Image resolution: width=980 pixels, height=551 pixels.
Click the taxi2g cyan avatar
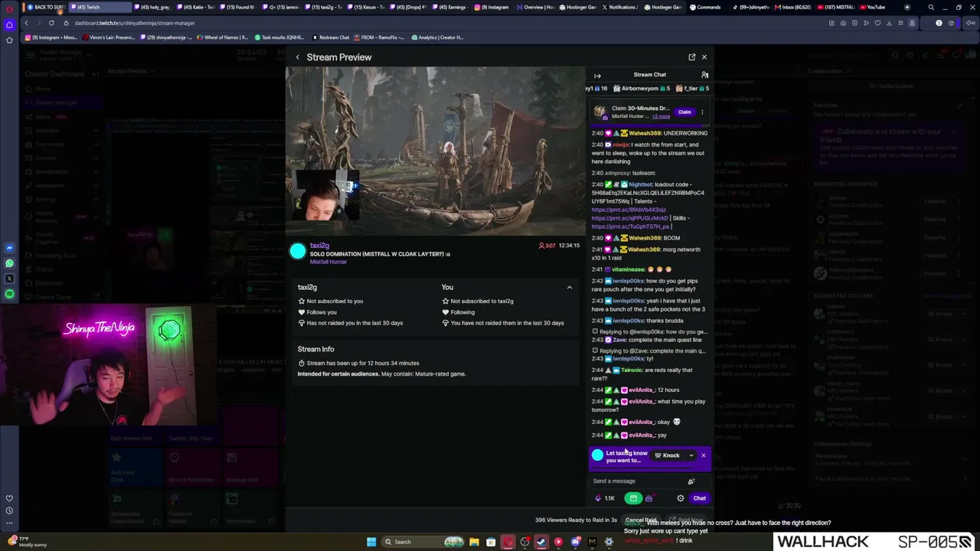pyautogui.click(x=298, y=251)
